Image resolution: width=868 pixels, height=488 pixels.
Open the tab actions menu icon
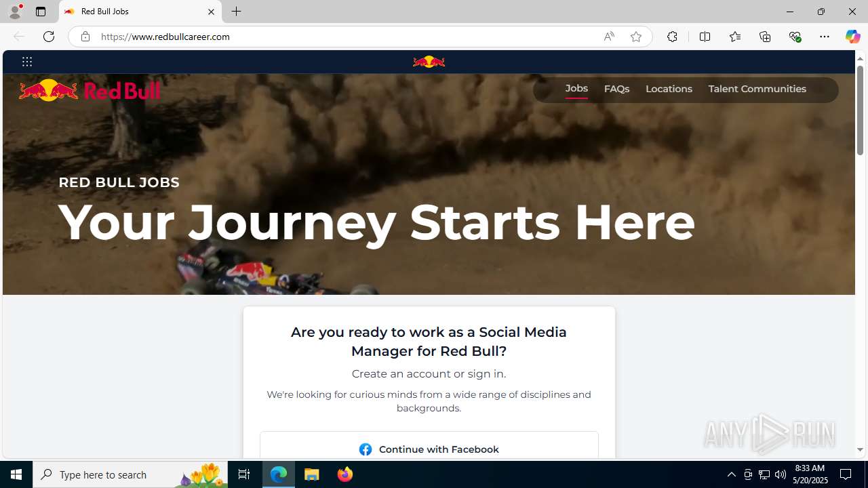(x=41, y=12)
